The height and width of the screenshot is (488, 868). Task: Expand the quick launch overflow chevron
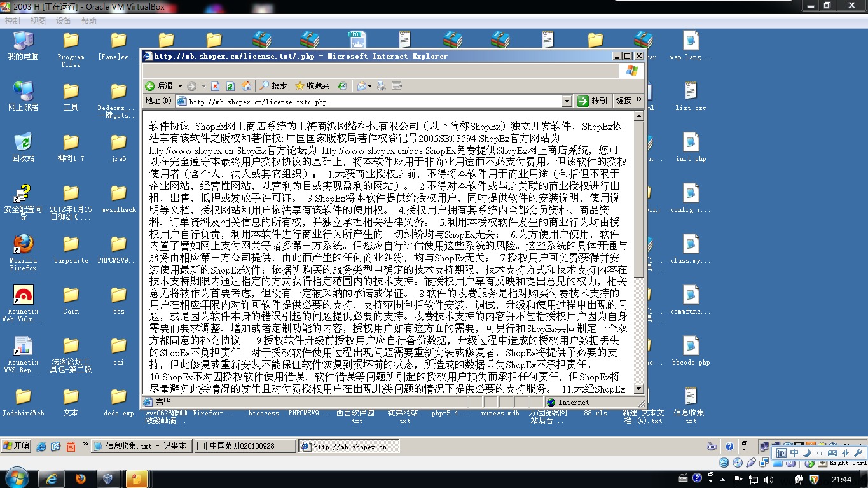pyautogui.click(x=85, y=444)
